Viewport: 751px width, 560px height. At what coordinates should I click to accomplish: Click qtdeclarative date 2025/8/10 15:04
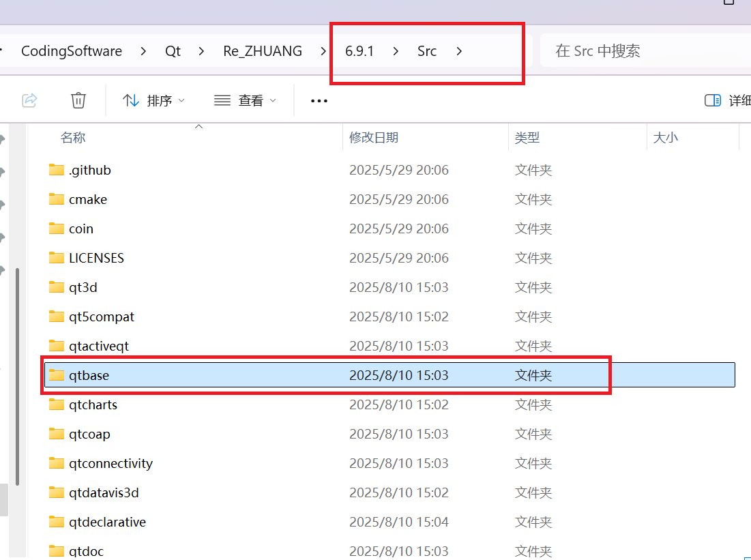[398, 522]
